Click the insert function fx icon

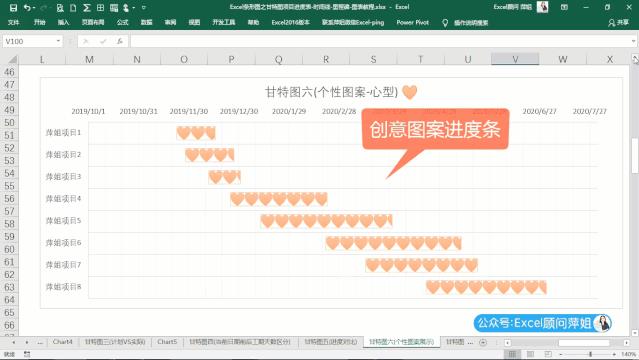(x=119, y=41)
